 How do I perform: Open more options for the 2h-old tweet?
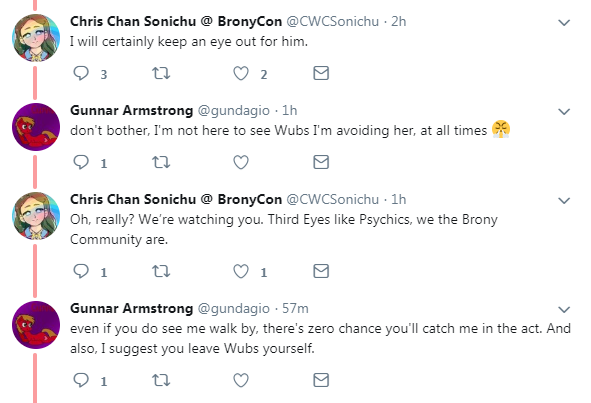pyautogui.click(x=564, y=23)
